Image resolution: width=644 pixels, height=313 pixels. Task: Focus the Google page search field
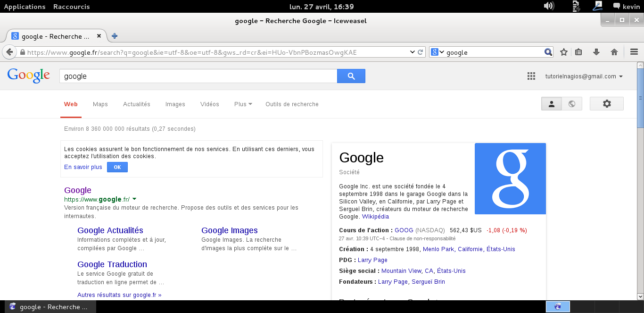[198, 76]
